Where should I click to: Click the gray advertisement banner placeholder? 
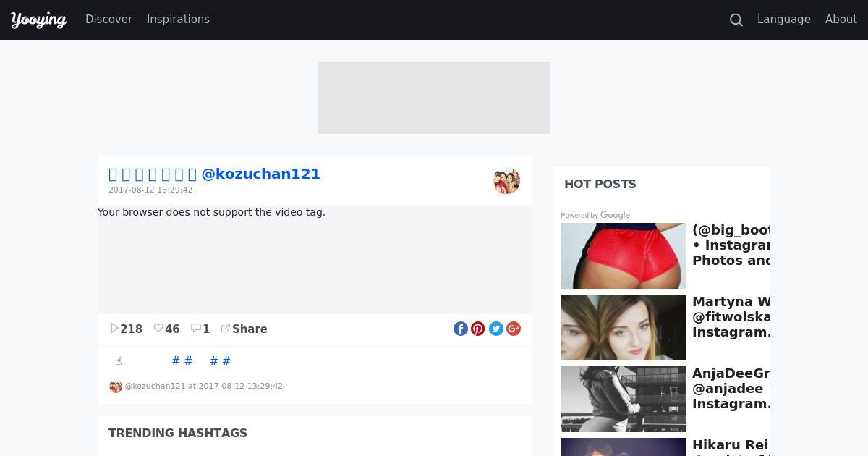(x=434, y=98)
